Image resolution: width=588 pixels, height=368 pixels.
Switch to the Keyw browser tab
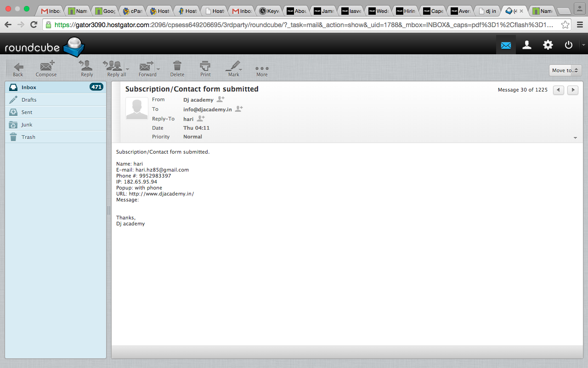tap(269, 11)
